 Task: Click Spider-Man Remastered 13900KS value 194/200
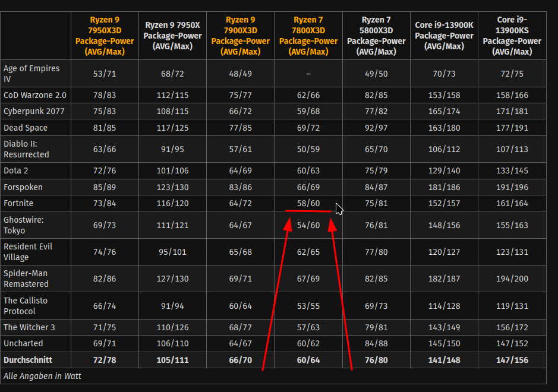click(512, 279)
